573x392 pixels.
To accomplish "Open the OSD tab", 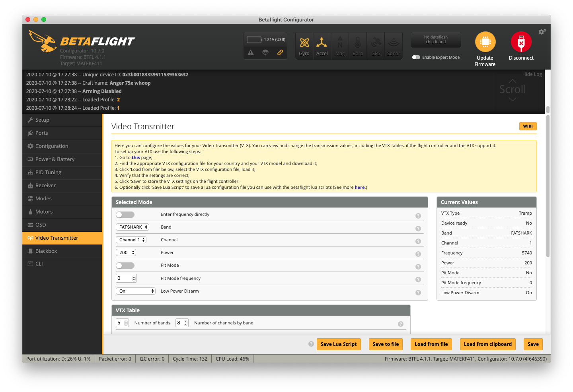I will pyautogui.click(x=62, y=225).
